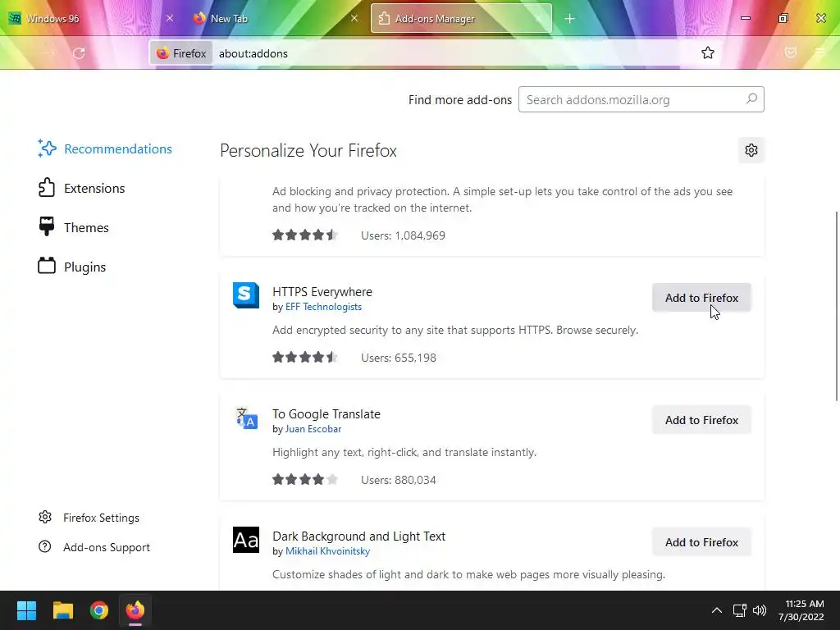The image size is (840, 630).
Task: Click the Firefox Settings gear icon
Action: 45,517
